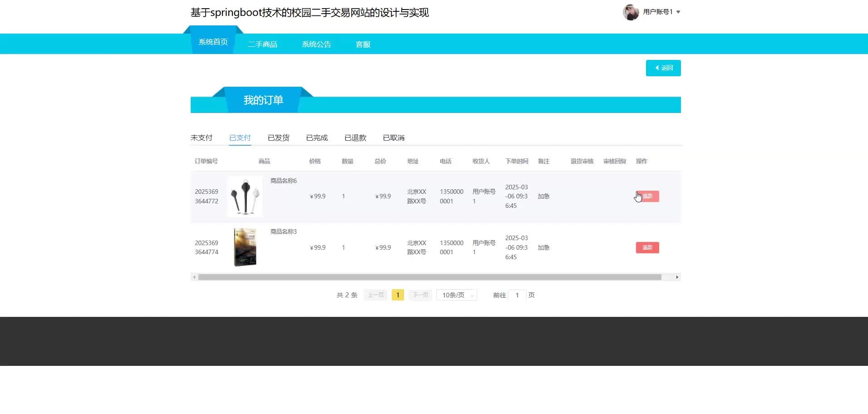Click the 我的订单 section heading

(263, 100)
